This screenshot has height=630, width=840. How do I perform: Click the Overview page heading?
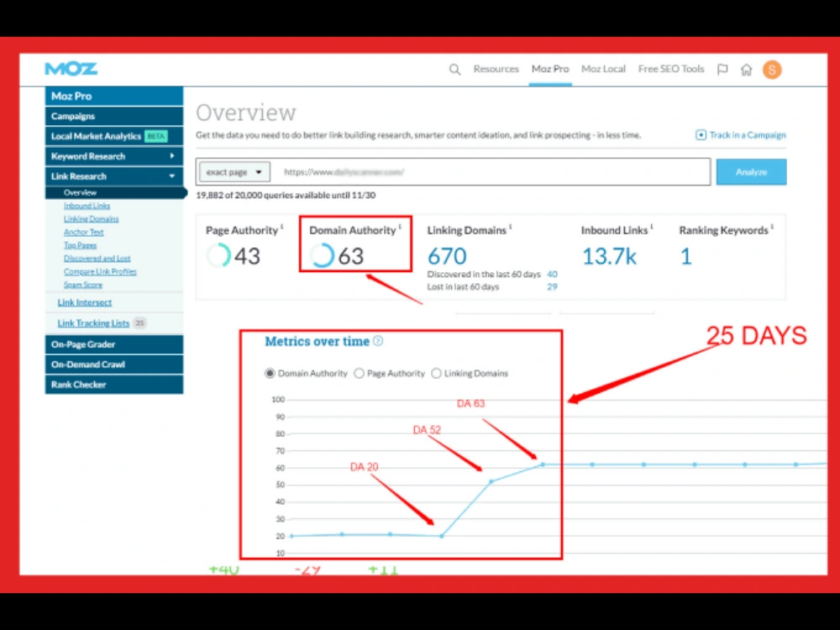coord(246,113)
